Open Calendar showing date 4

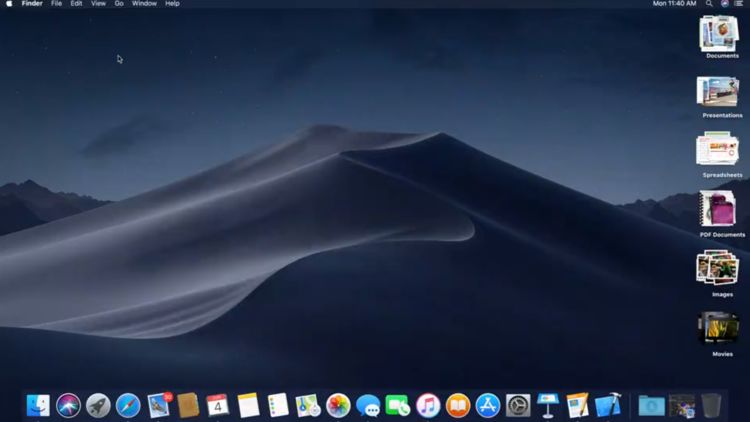coord(218,406)
